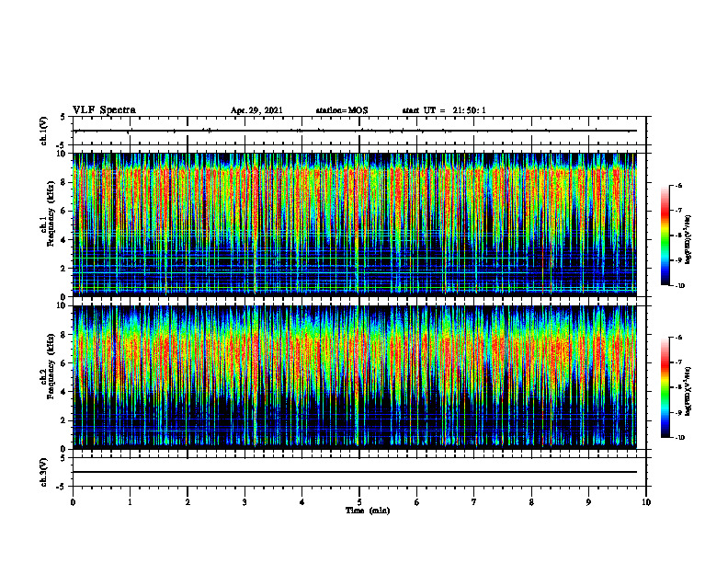The width and height of the screenshot is (728, 563).
Task: Click time axis tick label '1'
Action: tap(130, 502)
